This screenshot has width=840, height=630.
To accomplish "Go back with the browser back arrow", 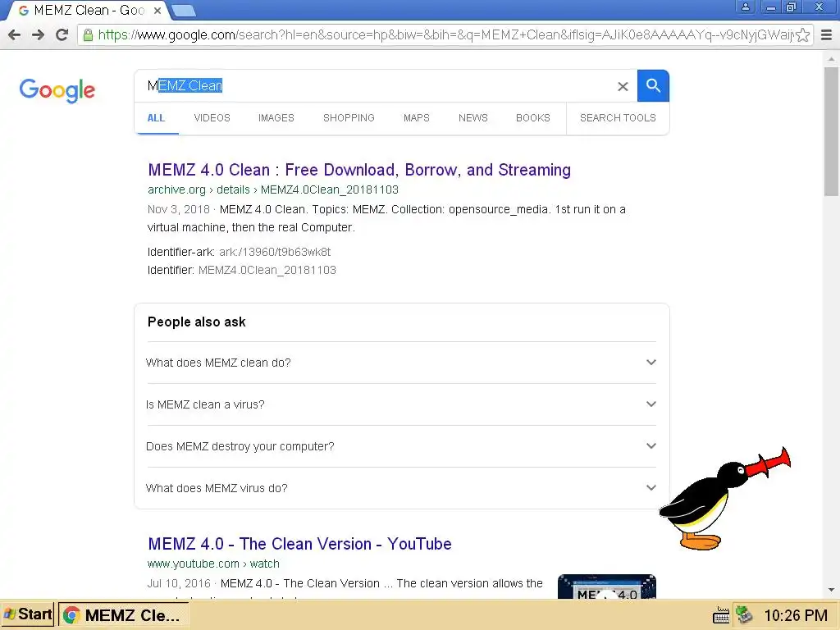I will (x=15, y=34).
